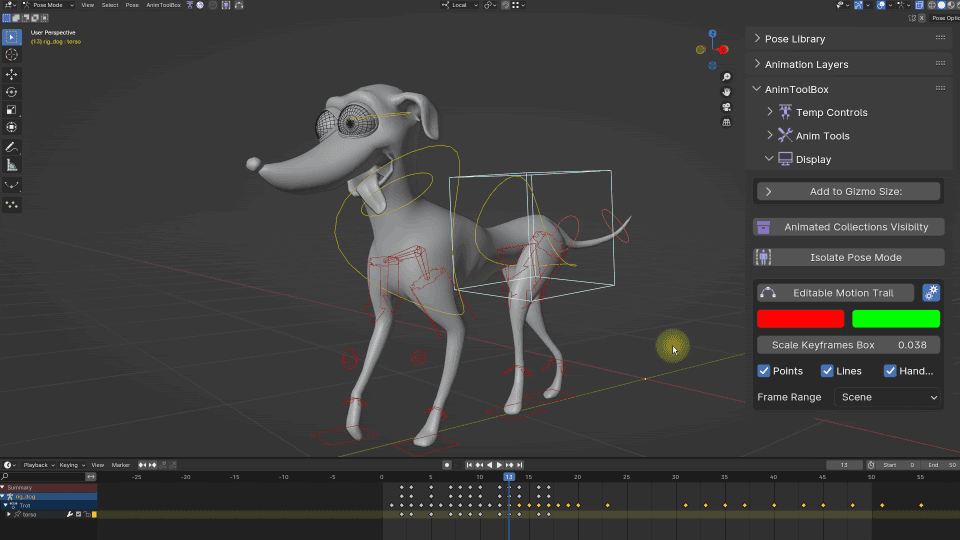Click the Isolate Pose Mode figure icon
The image size is (960, 540).
[763, 257]
